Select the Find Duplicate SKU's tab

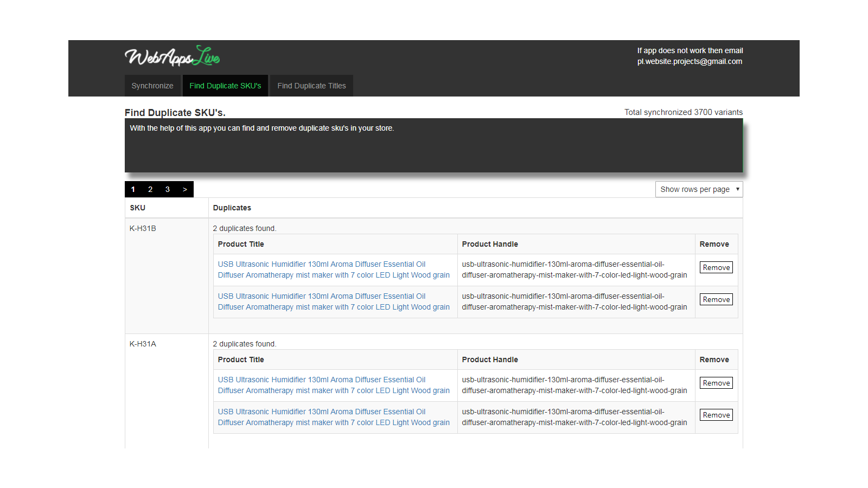click(x=225, y=86)
